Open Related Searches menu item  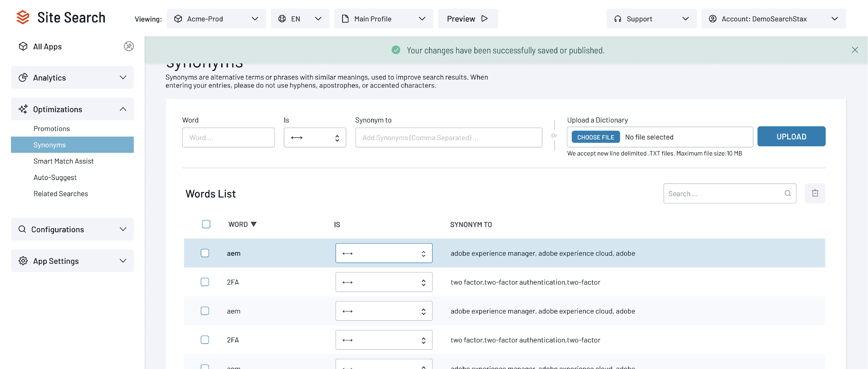click(61, 193)
